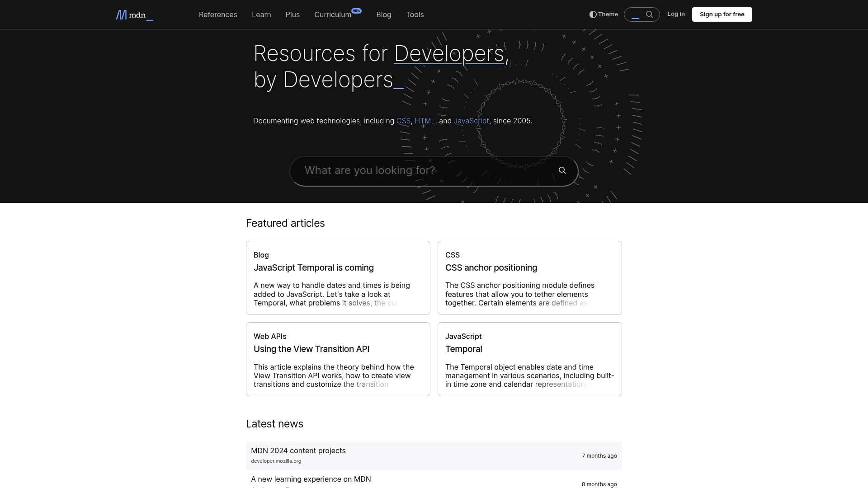868x488 pixels.
Task: Open the 'Temporal' JavaScript article
Action: coord(463,349)
